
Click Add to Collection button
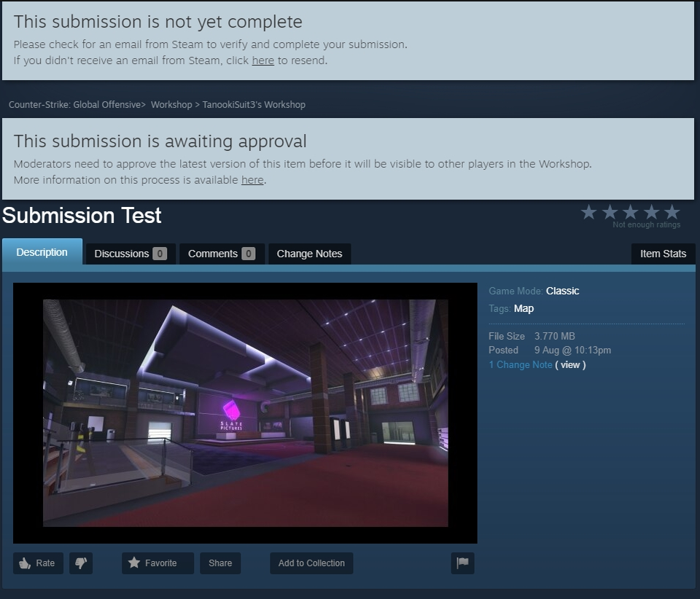(x=311, y=563)
